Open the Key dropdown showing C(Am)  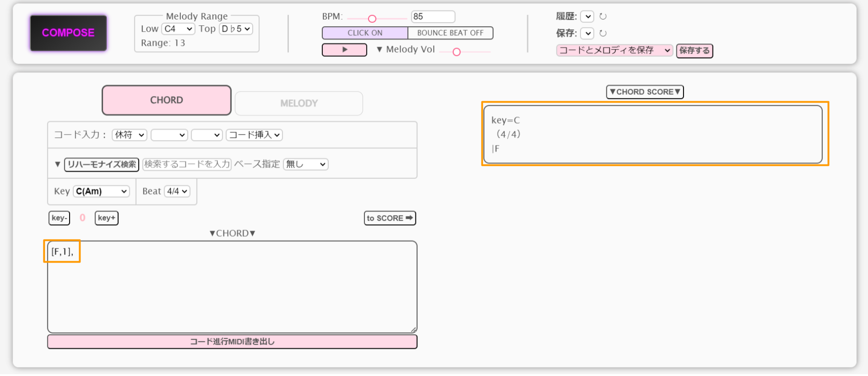pyautogui.click(x=101, y=192)
